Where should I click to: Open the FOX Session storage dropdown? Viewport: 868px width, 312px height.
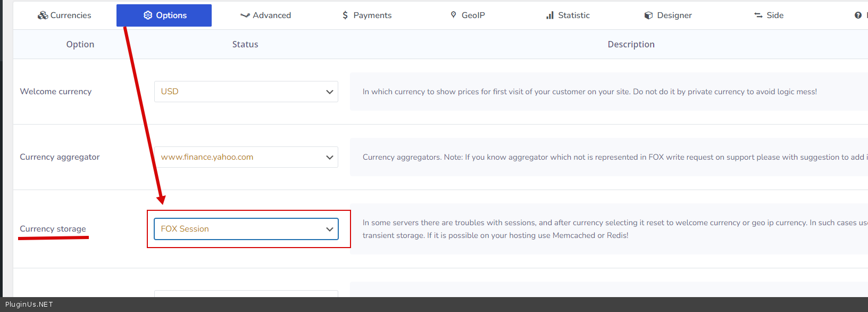point(246,229)
